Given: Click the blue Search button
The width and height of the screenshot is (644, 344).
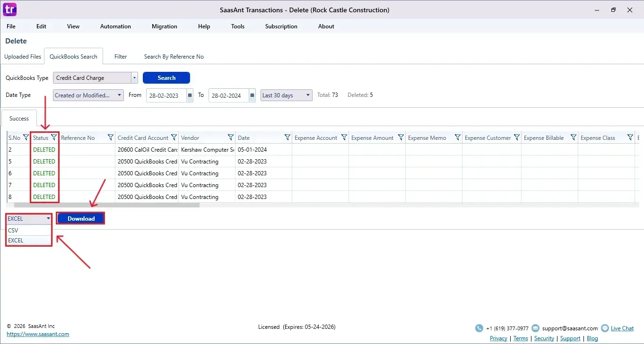Looking at the screenshot, I should 166,78.
